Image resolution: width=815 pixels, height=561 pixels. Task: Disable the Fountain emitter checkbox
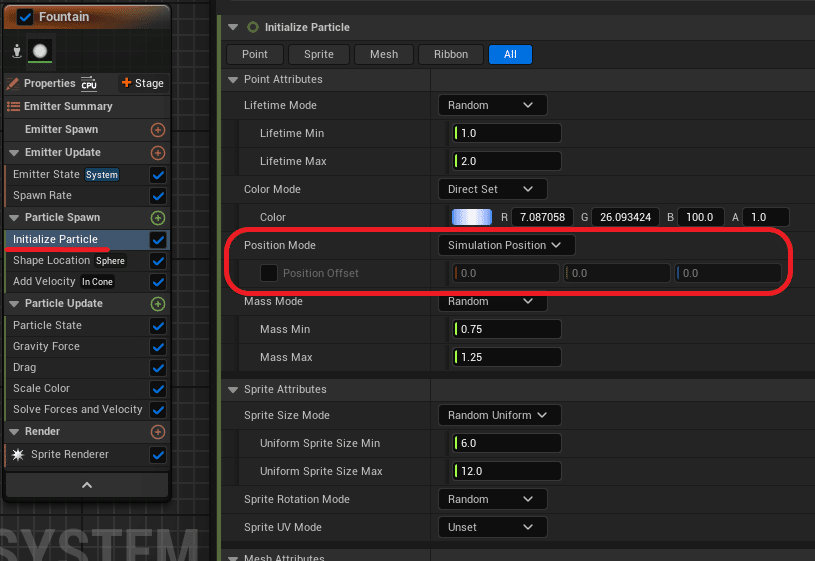tap(24, 17)
